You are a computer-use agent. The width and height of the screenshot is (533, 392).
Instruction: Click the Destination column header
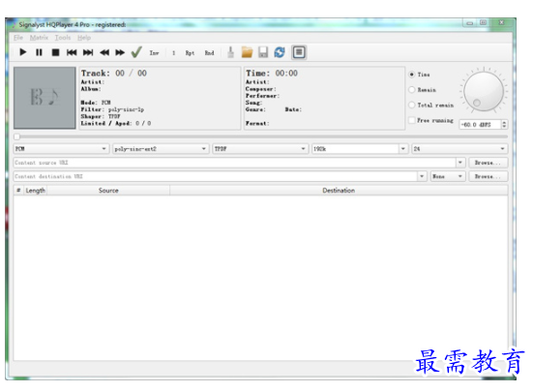(339, 191)
